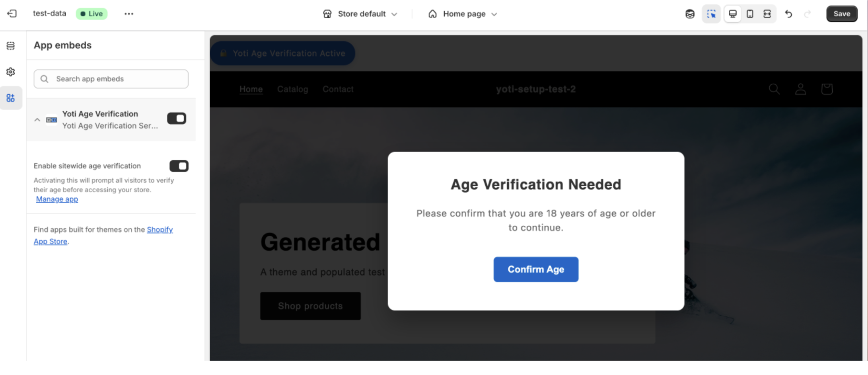Turn off sitewide age verification toggle
Image resolution: width=868 pixels, height=375 pixels.
click(179, 166)
